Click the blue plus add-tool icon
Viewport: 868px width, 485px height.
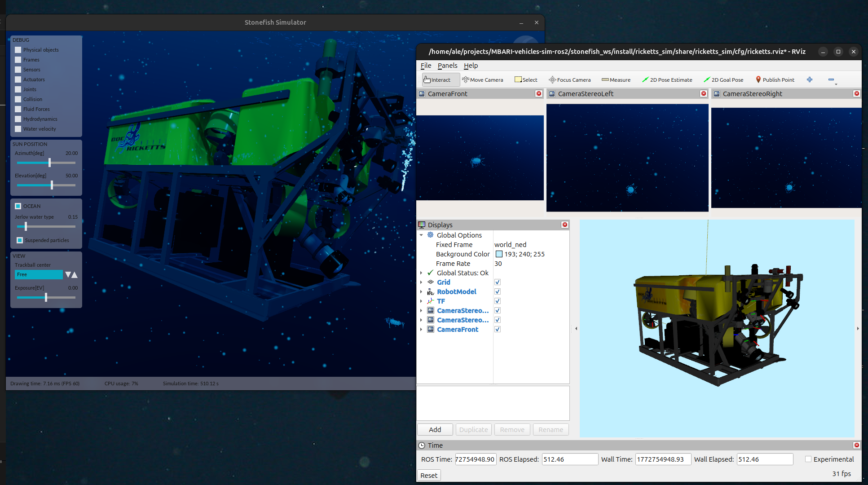pos(810,79)
